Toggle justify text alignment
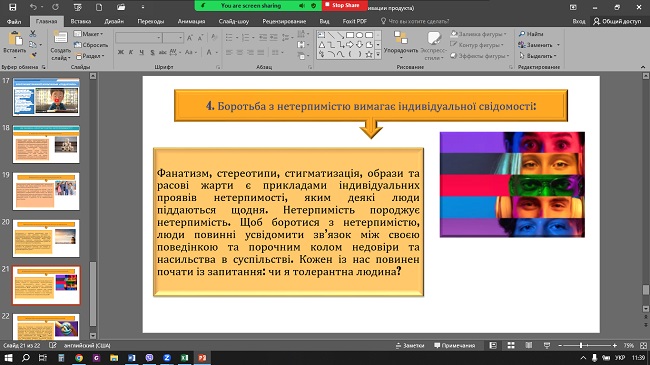 click(x=260, y=53)
